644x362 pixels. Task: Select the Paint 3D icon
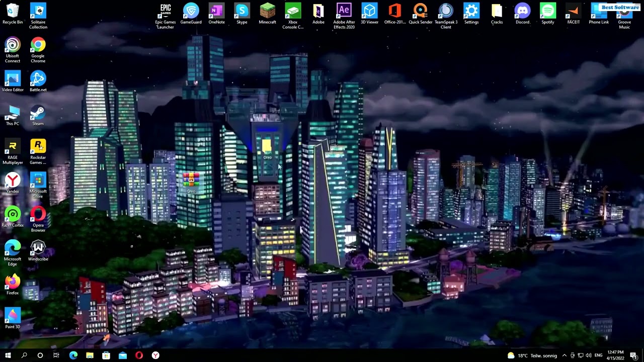point(13,319)
